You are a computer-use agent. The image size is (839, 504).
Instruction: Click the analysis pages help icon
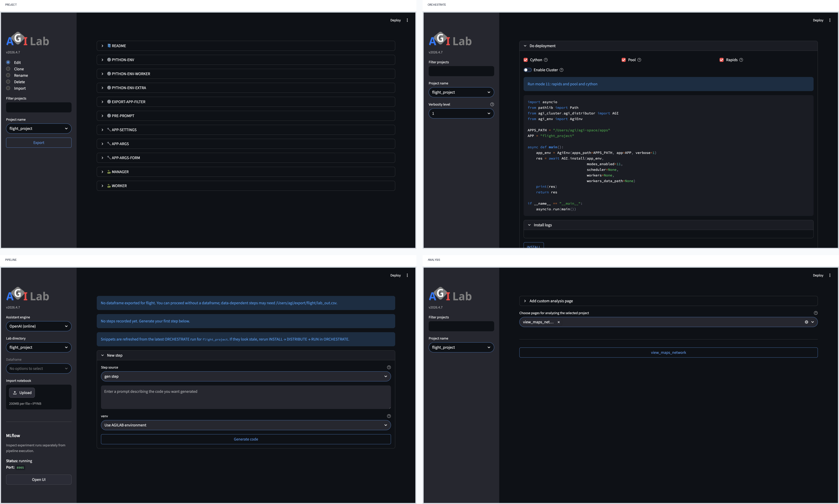[816, 313]
